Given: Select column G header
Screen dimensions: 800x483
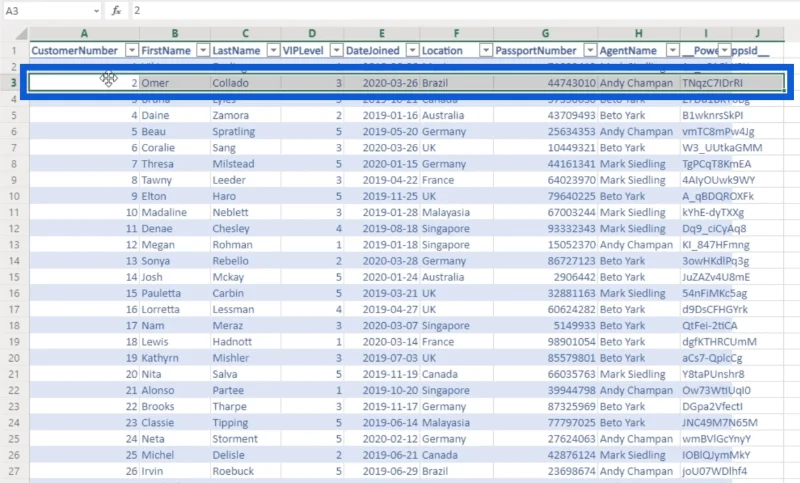Looking at the screenshot, I should click(545, 34).
